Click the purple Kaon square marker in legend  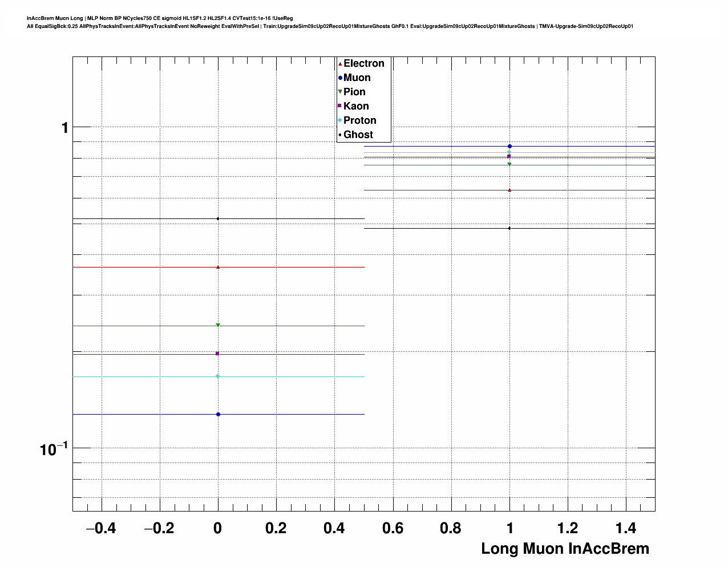pos(340,106)
